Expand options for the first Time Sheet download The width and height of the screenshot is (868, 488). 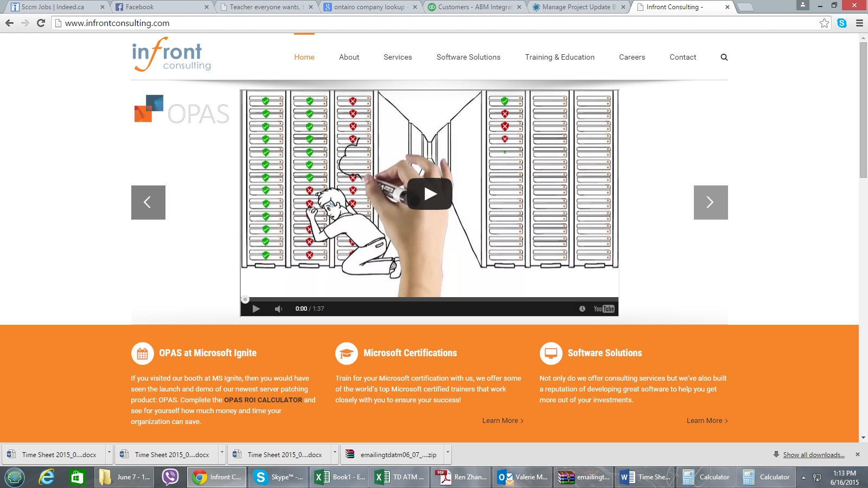tap(109, 454)
